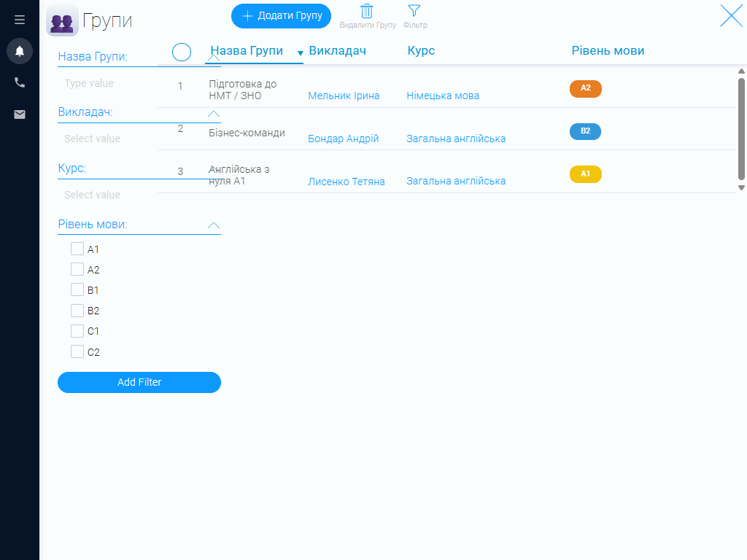Click the table vertical scrollbar thumb

point(741,128)
